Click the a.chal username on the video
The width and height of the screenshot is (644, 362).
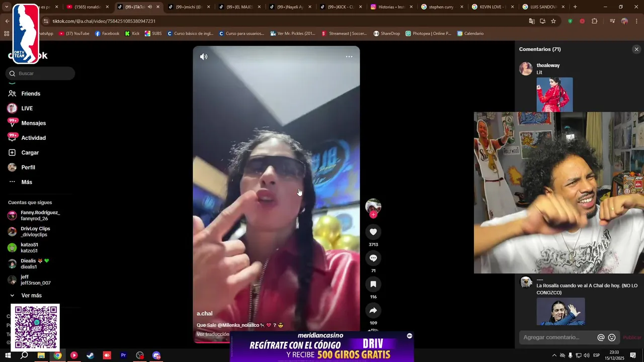tap(204, 314)
